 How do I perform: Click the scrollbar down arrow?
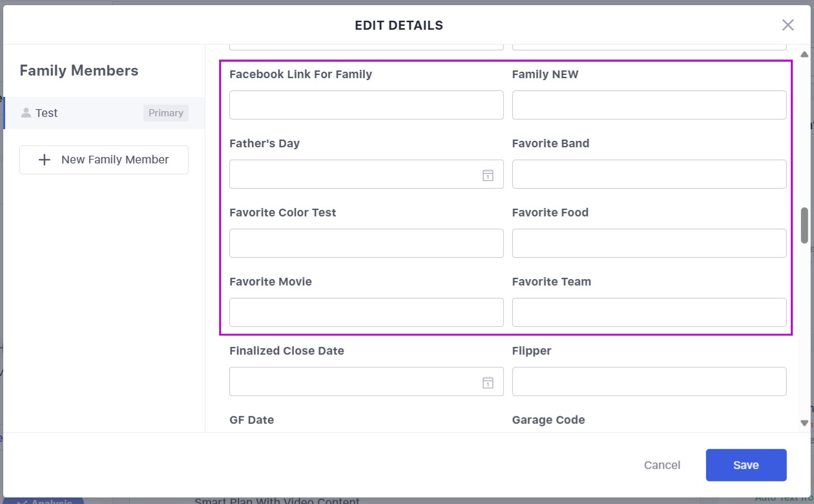coord(804,423)
